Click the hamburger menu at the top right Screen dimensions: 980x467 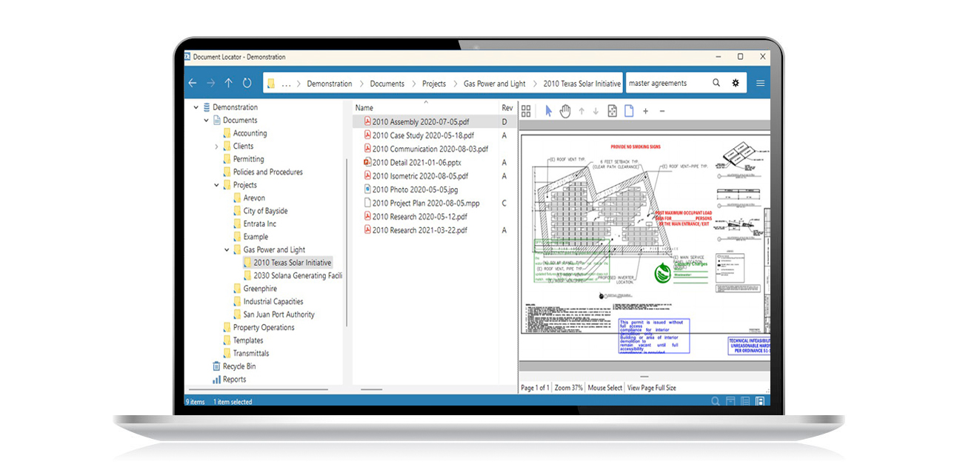click(x=760, y=83)
